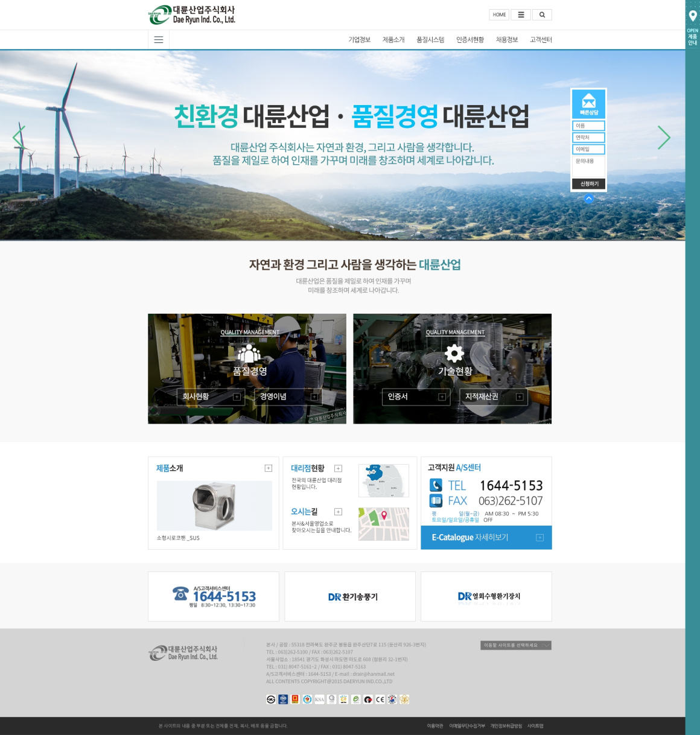Click the A/S service center 1644-5153 banner

(214, 596)
